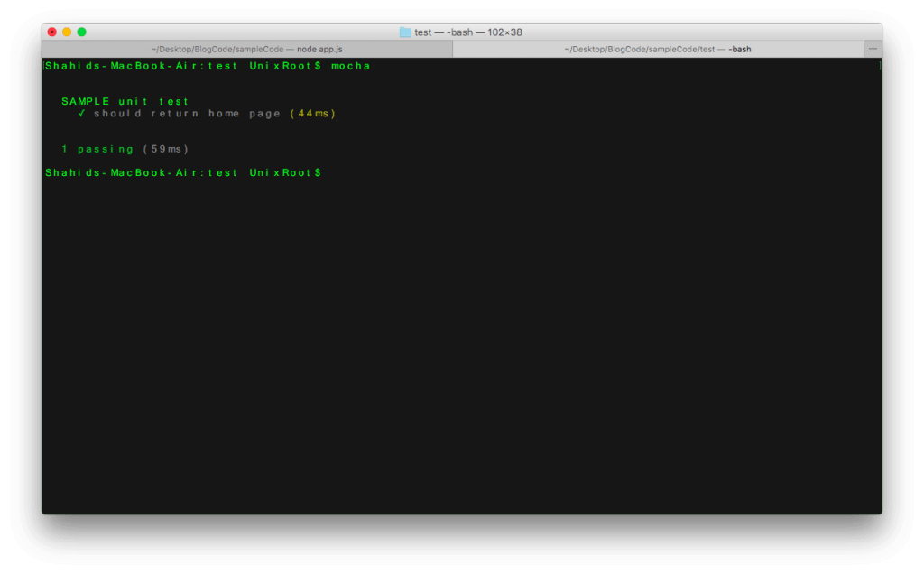Click the plus icon to open a new Terminal tab

coord(873,49)
